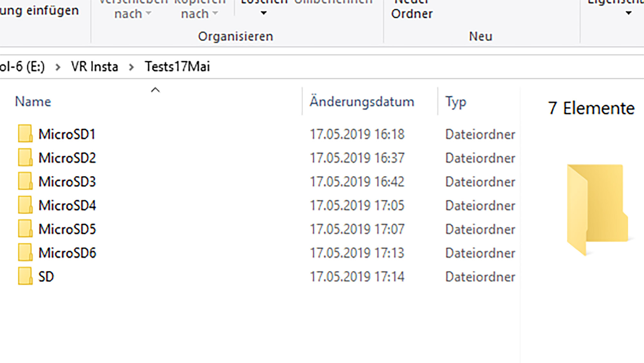Image resolution: width=644 pixels, height=363 pixels.
Task: Click Tests17Mai in the address bar
Action: [177, 67]
